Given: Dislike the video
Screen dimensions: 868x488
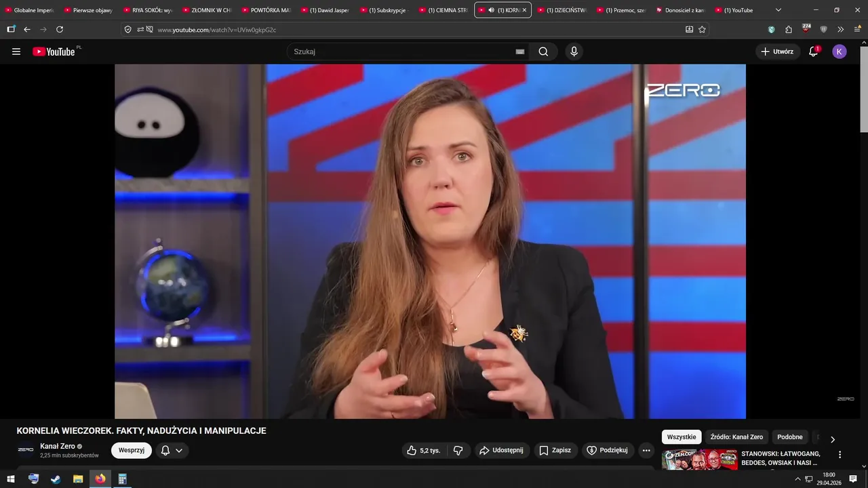Looking at the screenshot, I should 458,450.
